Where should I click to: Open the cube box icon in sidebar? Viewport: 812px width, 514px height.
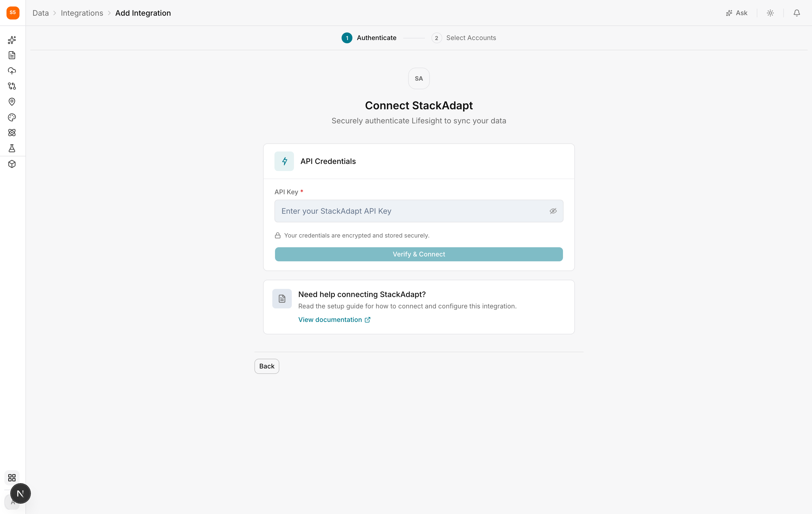(x=12, y=164)
